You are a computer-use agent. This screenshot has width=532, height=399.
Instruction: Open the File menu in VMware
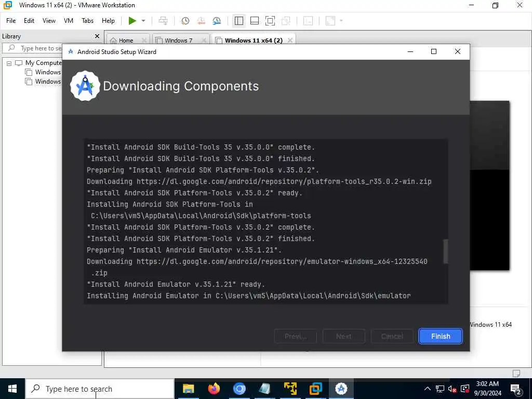pos(11,21)
